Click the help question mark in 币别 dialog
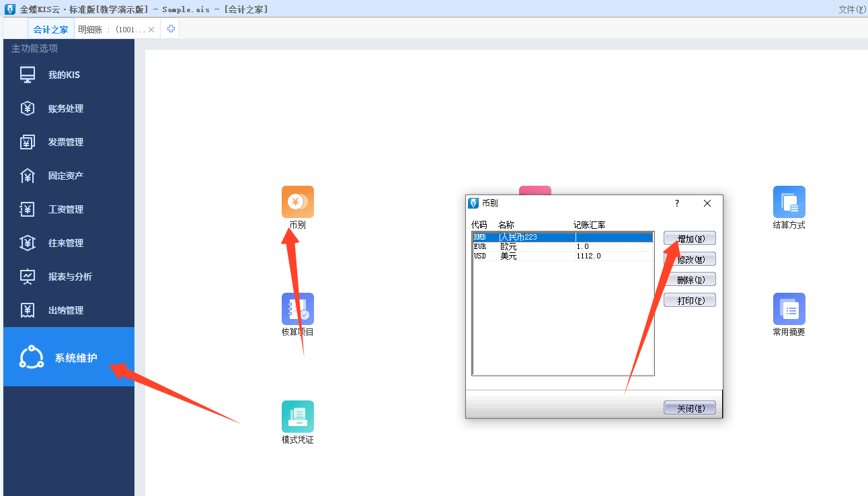This screenshot has width=868, height=496. [677, 203]
